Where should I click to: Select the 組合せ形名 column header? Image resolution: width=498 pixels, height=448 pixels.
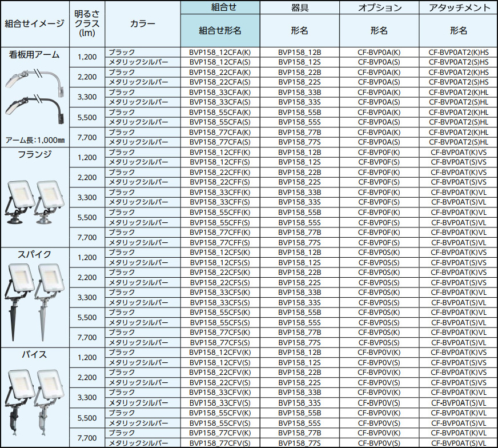point(220,30)
